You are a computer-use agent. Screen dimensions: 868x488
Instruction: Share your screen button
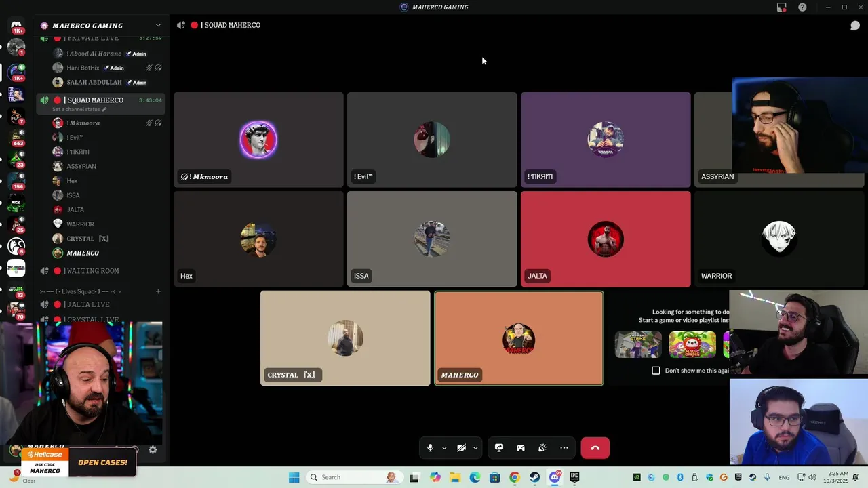(499, 448)
